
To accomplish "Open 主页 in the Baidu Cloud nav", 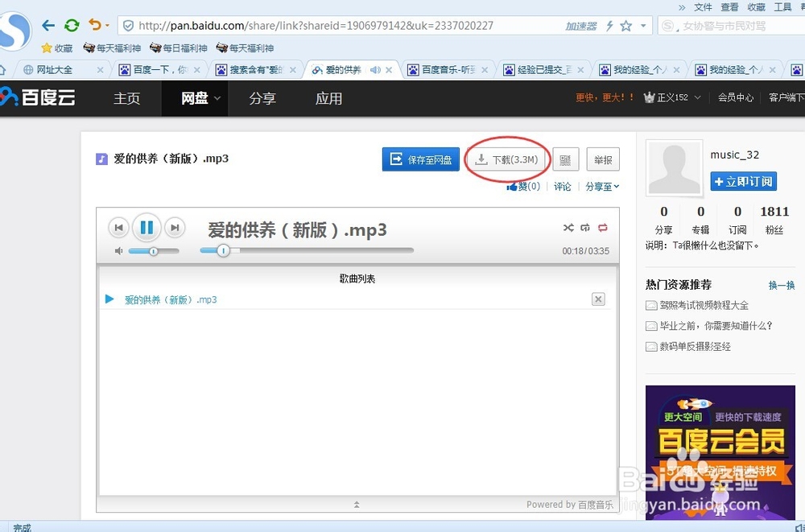I will point(127,98).
